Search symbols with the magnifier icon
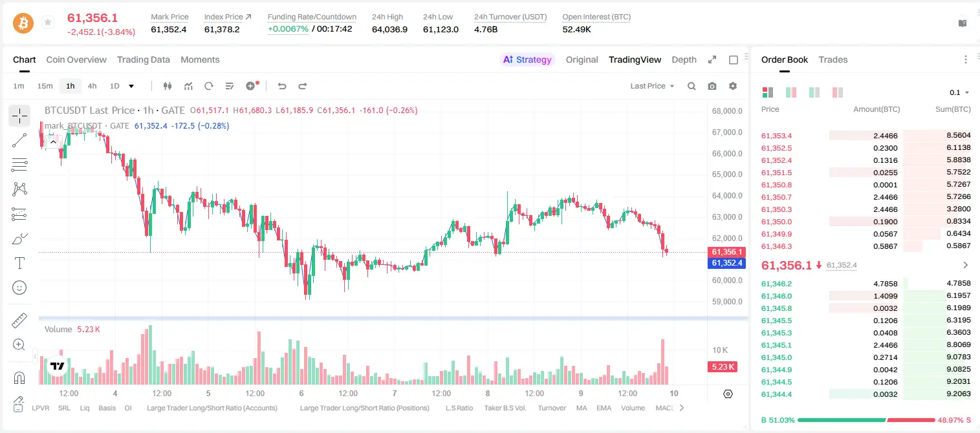Screen dimensions: 980x433 point(691,86)
